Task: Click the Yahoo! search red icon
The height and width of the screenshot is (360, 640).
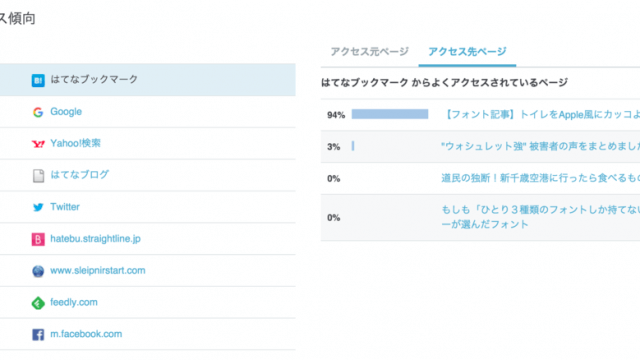Action: [38, 144]
